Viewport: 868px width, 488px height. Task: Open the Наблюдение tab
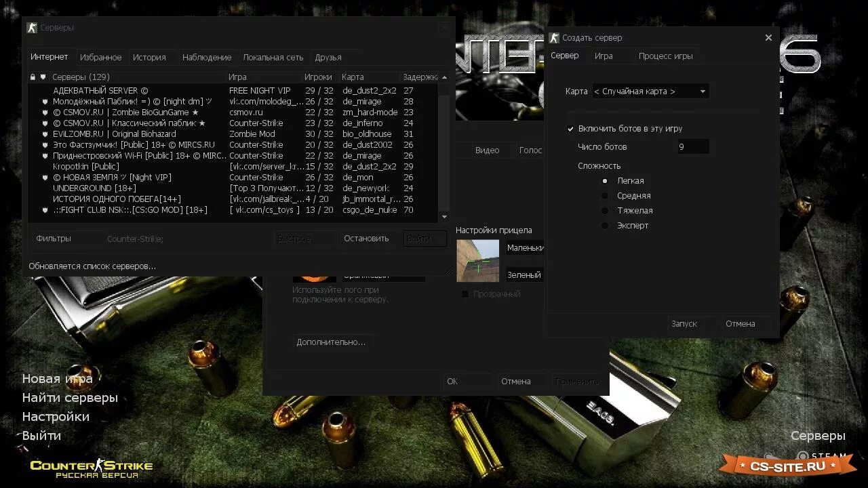coord(207,58)
